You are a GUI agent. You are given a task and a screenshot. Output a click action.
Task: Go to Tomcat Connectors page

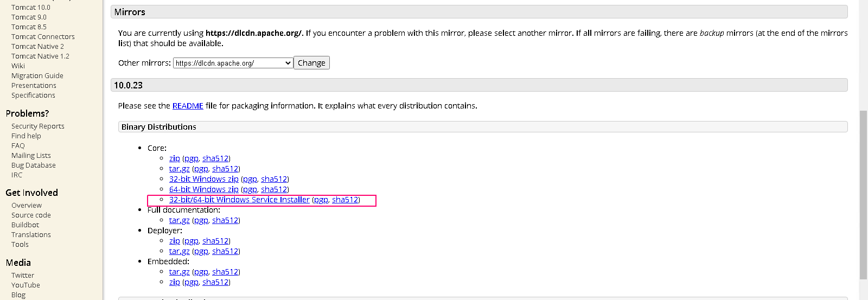click(43, 37)
